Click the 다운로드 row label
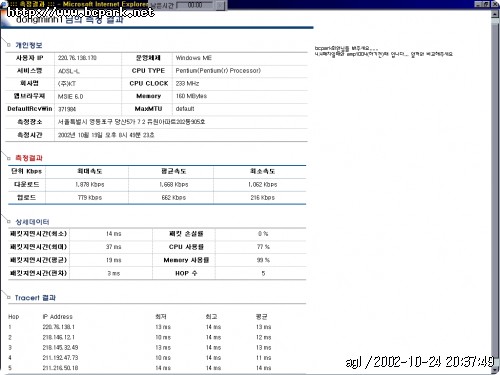The image size is (500, 375). 27,184
